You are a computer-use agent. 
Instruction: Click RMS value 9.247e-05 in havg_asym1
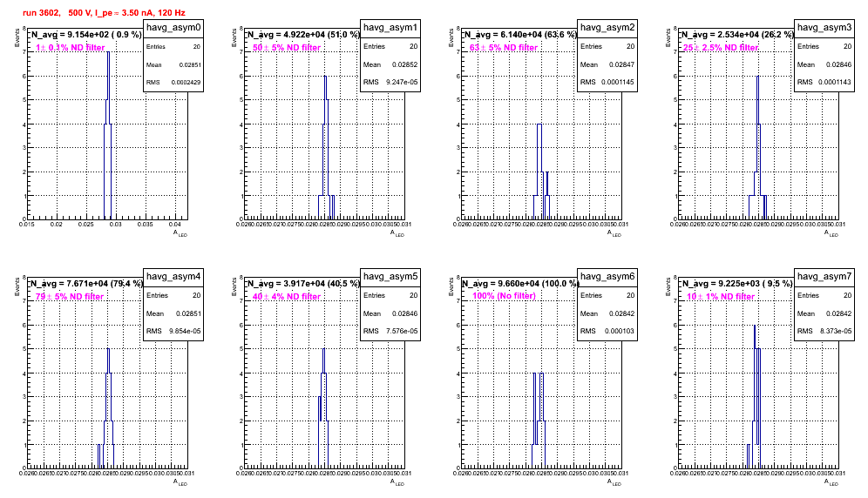tap(402, 82)
